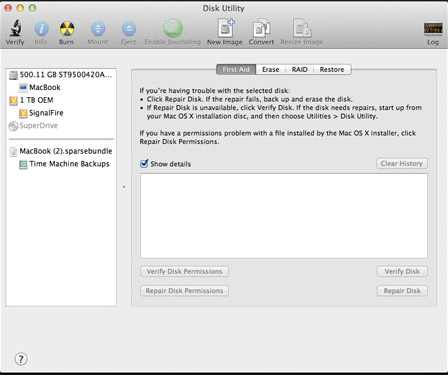This screenshot has width=448, height=375.
Task: Click the Resize Image toolbar icon
Action: [302, 28]
